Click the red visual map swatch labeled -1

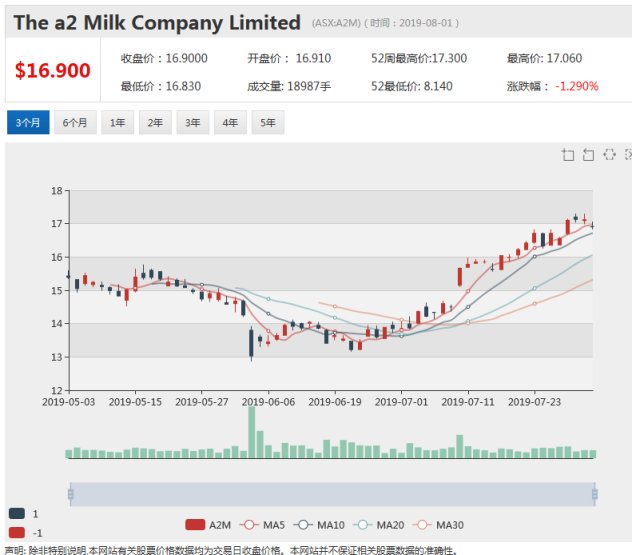click(17, 533)
